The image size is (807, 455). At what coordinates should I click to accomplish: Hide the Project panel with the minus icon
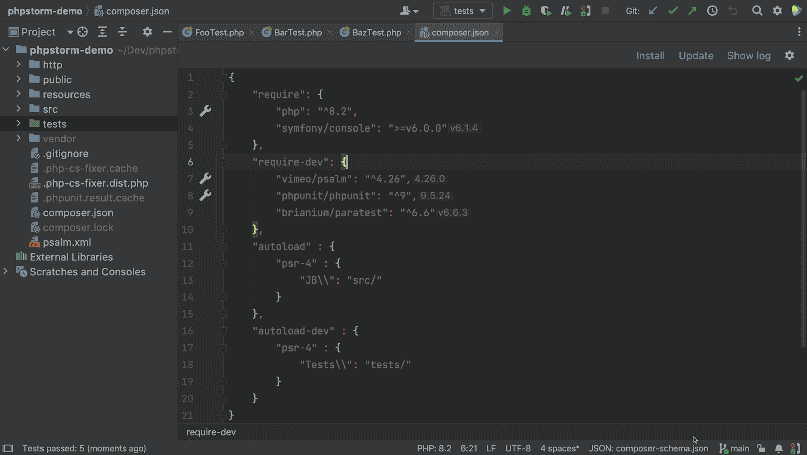tap(167, 32)
